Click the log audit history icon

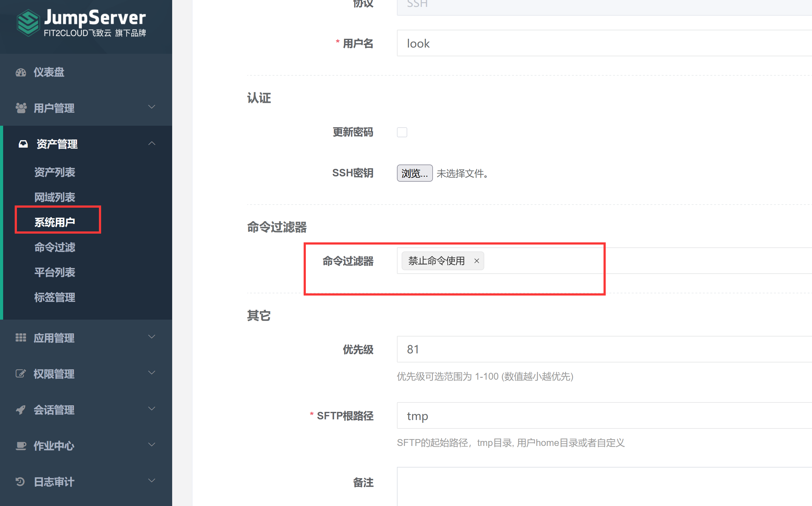(20, 482)
